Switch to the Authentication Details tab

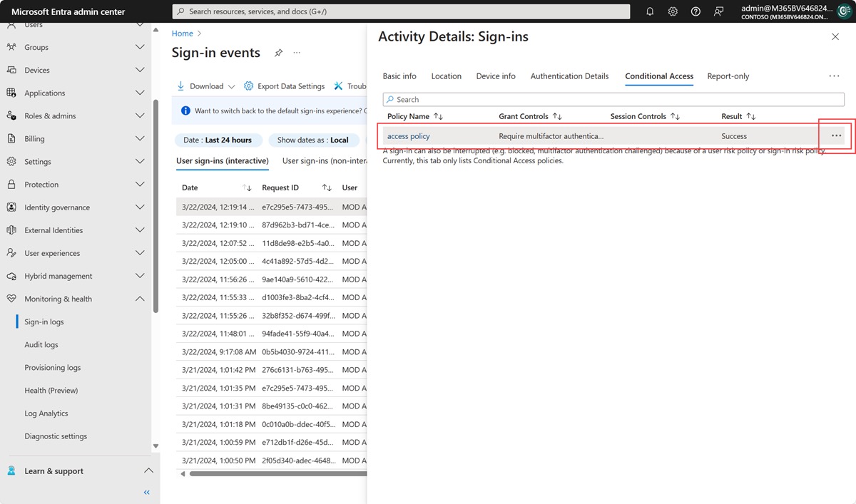(569, 76)
